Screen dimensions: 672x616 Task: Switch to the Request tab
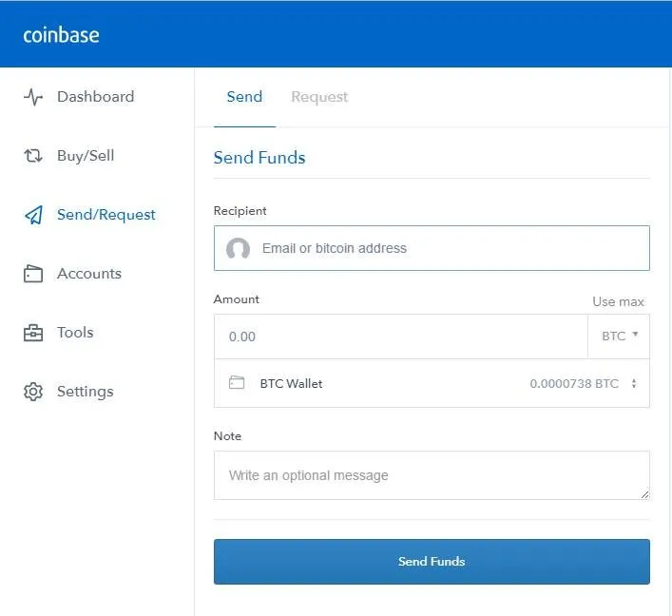pos(319,97)
